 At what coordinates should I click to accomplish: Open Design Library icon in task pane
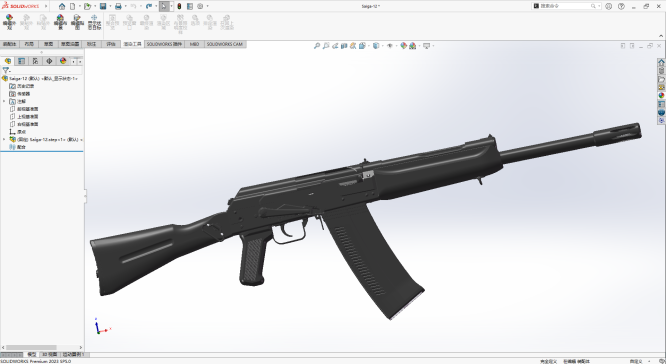tap(661, 71)
